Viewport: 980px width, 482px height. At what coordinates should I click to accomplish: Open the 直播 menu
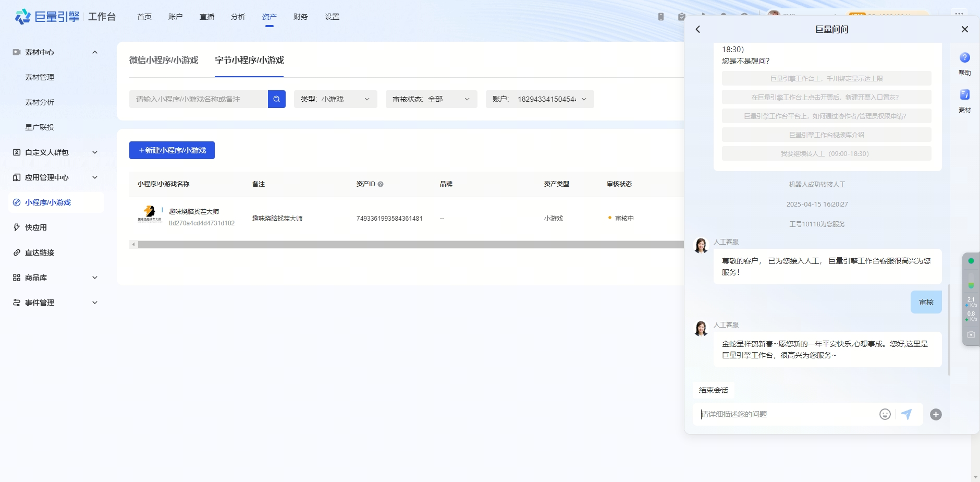[207, 17]
